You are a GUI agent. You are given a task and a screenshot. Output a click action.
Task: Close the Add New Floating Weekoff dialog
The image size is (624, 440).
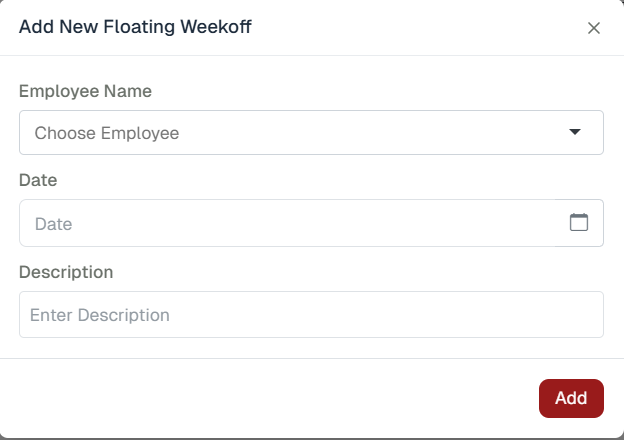(593, 28)
